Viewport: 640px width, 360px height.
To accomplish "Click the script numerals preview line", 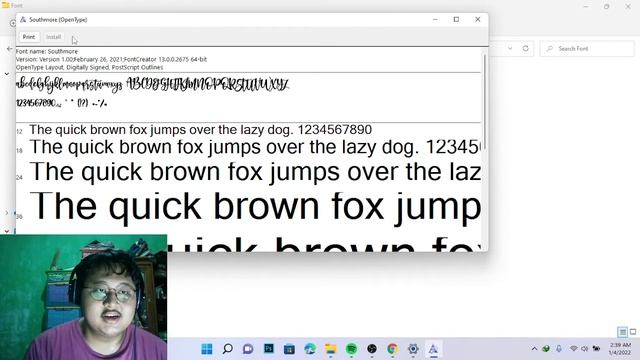I will pyautogui.click(x=61, y=103).
